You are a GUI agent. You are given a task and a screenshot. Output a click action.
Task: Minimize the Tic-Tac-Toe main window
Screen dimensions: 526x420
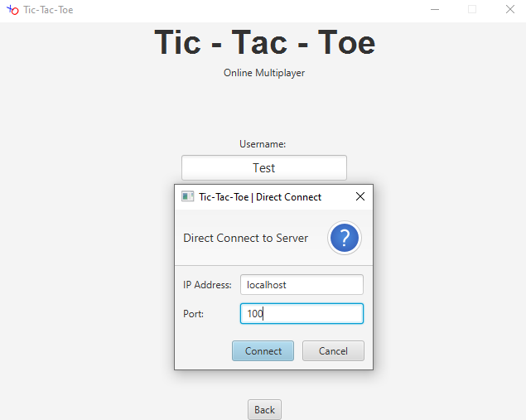[435, 10]
